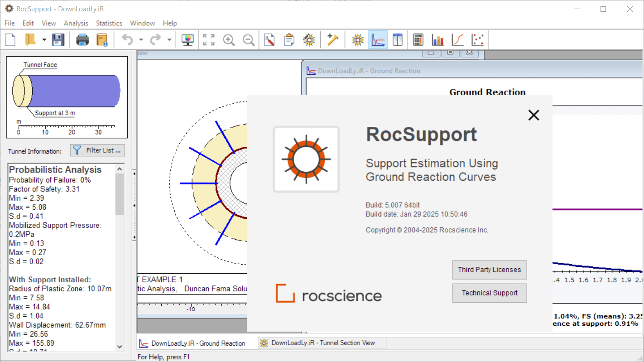Viewport: 644px width, 362px height.
Task: Switch to the Tunnel Section View tab
Action: [322, 343]
